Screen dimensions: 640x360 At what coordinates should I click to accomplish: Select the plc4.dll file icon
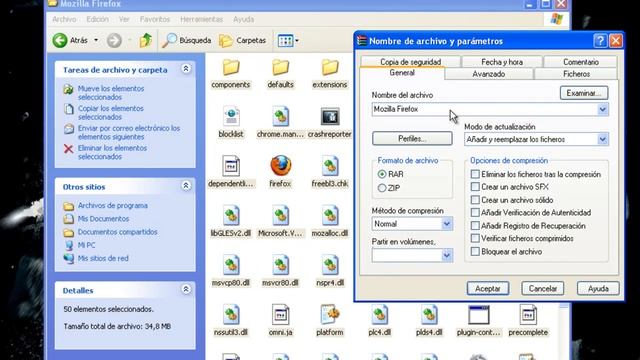pos(380,315)
